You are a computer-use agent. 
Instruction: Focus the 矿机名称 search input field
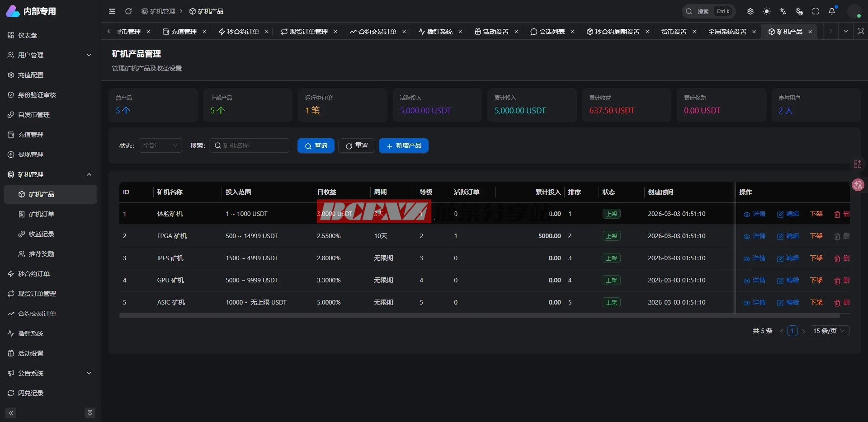pos(253,145)
